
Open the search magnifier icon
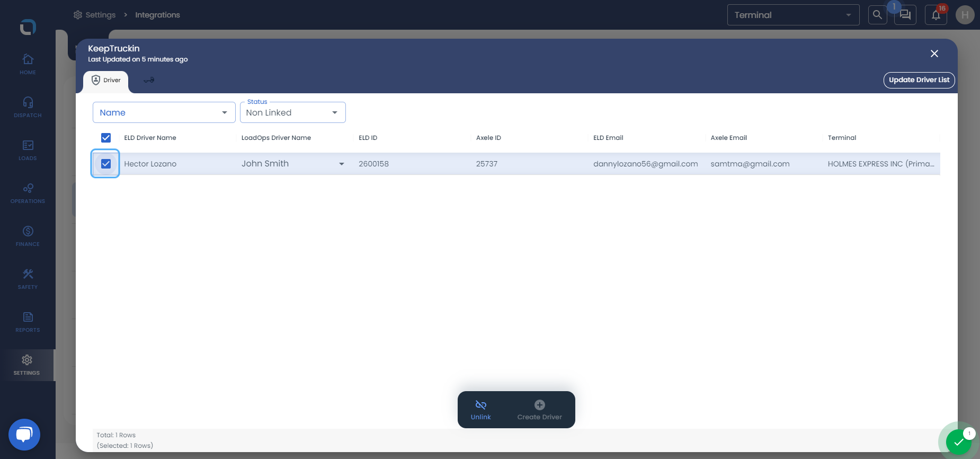coord(877,15)
